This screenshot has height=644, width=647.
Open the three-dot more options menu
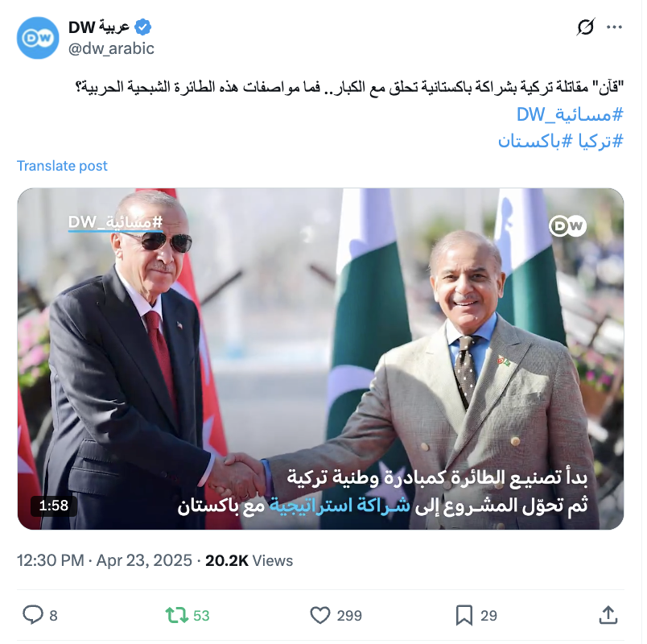coord(614,27)
